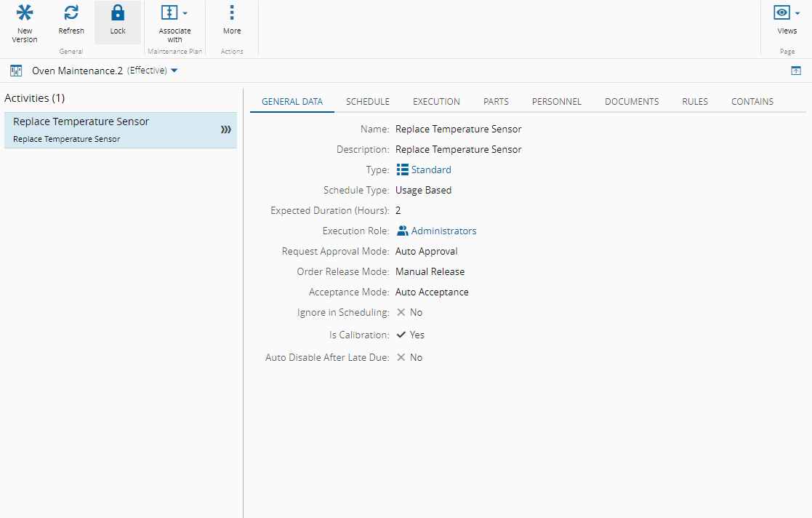The width and height of the screenshot is (812, 518).
Task: Click the Lock padlock icon
Action: click(118, 13)
